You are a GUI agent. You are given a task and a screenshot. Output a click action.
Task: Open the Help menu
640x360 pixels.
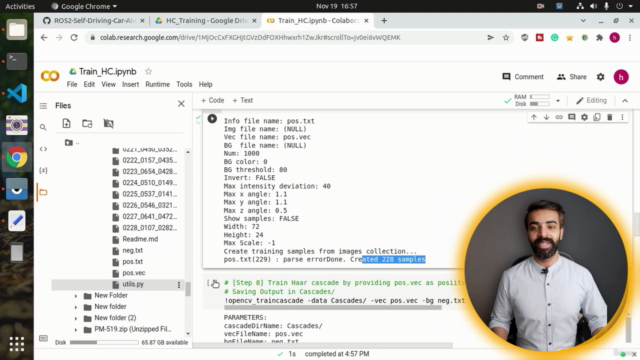point(205,84)
